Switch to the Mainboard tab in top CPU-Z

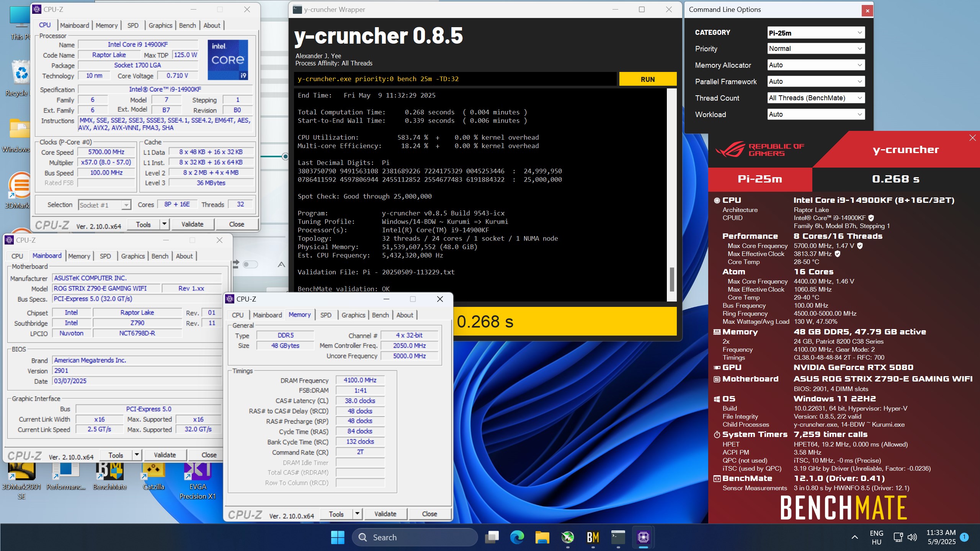[x=74, y=25]
